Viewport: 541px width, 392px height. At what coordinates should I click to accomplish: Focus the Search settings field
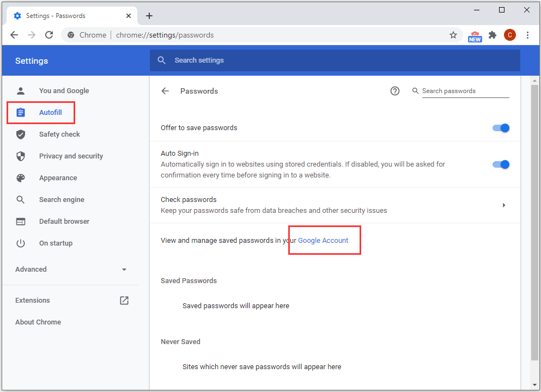pos(335,60)
